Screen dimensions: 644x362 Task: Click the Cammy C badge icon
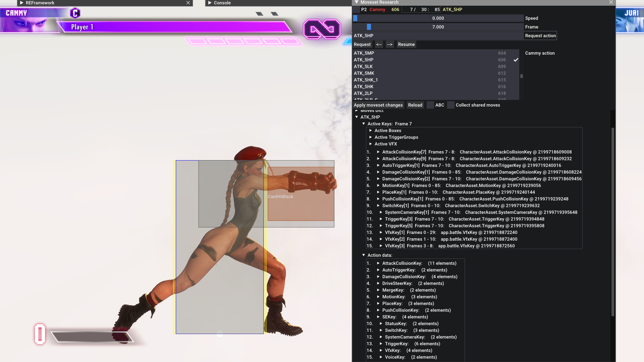(75, 13)
